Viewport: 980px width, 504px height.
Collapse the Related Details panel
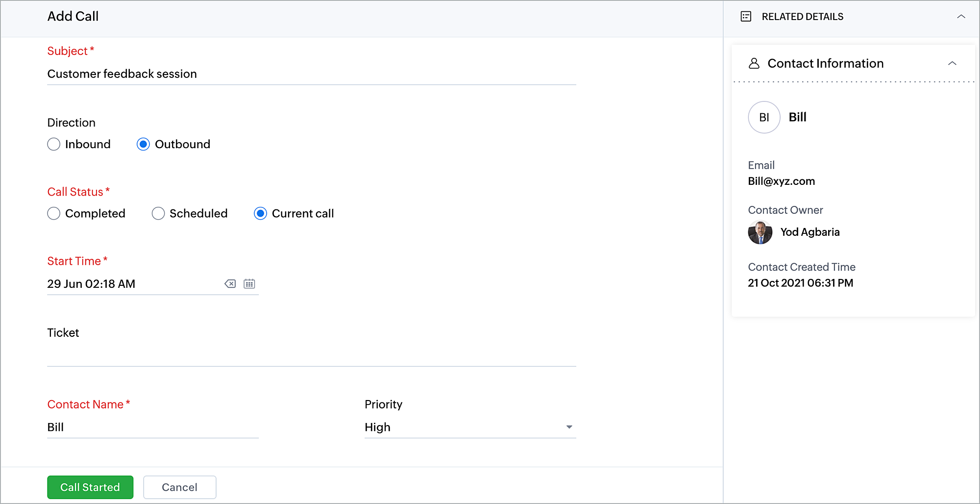click(x=961, y=17)
